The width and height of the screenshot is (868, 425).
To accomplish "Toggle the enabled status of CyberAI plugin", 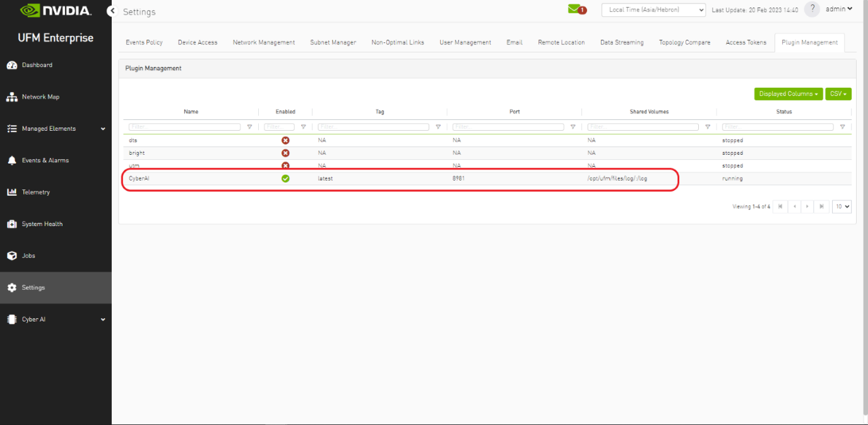I will click(285, 179).
